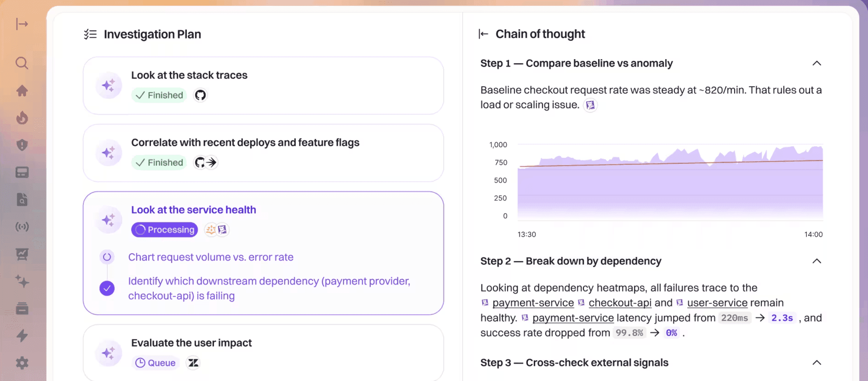
Task: Open the analytics chart icon in sidebar
Action: click(22, 254)
